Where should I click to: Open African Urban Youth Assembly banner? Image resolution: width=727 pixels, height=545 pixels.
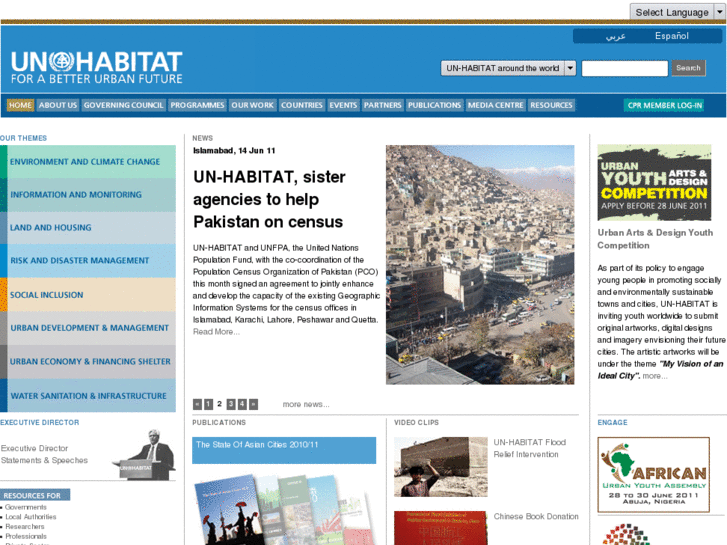[654, 474]
